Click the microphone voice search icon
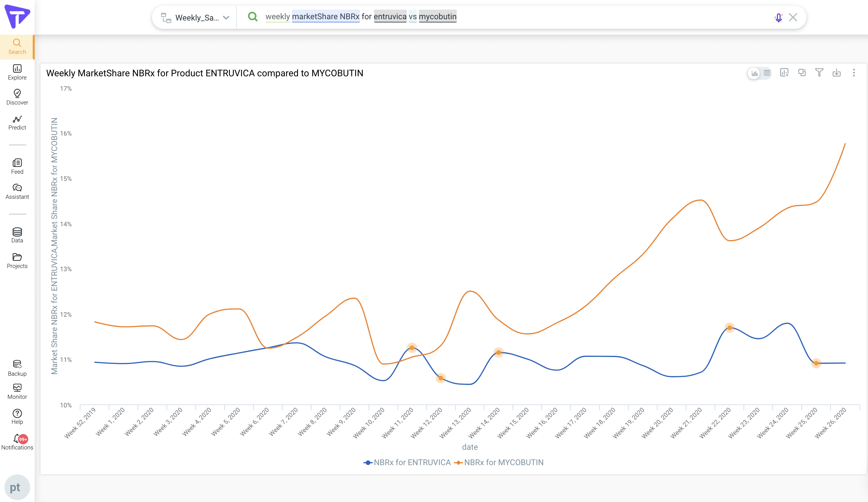868x502 pixels. tap(778, 18)
